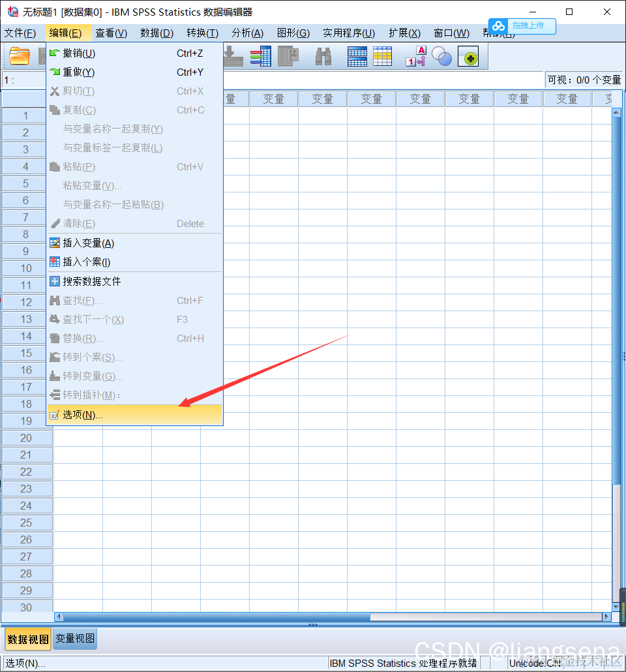626x672 pixels.
Task: Click the Go to variable toolbar icon
Action: [233, 57]
